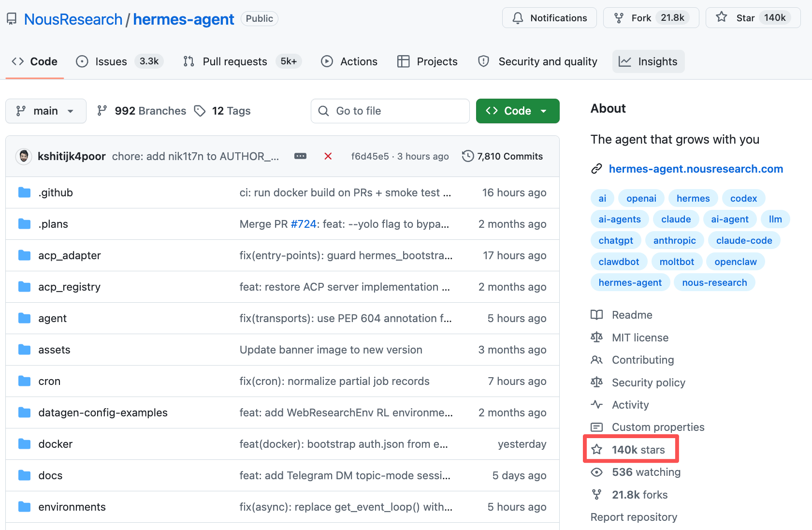The width and height of the screenshot is (812, 530).
Task: Open kshitijk4poor's profile link
Action: coord(72,156)
